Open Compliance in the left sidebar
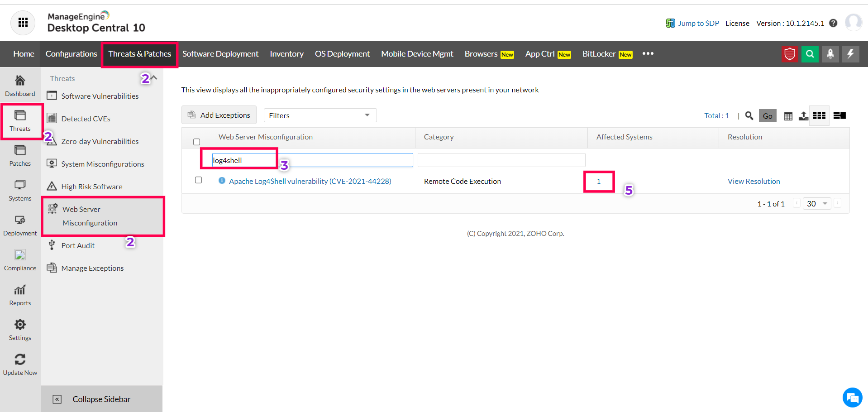 tap(20, 260)
